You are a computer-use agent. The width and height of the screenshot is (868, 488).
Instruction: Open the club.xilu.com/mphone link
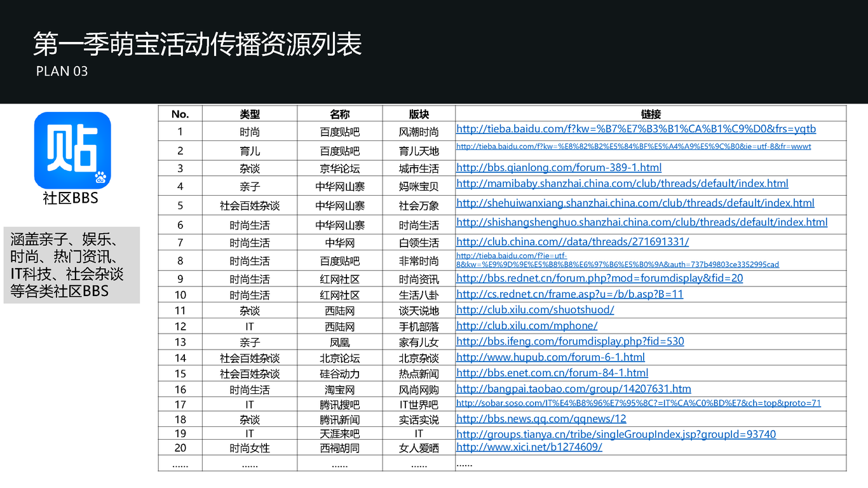[527, 326]
